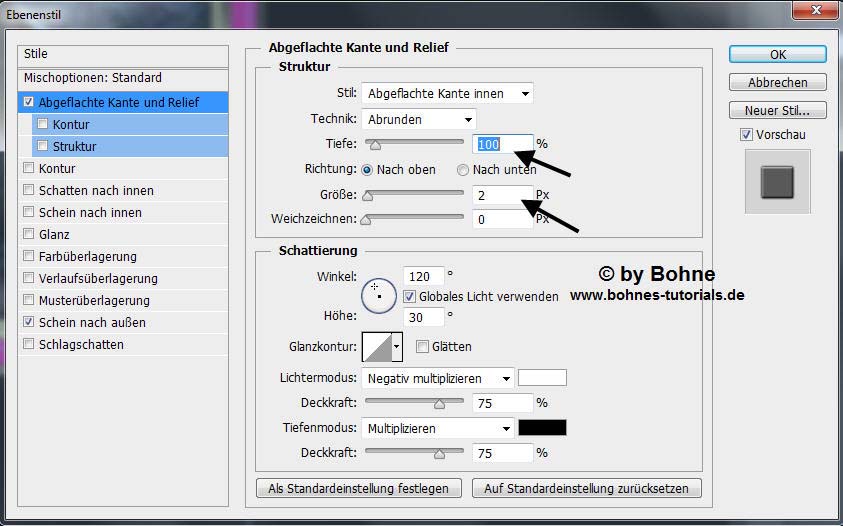Select the Farbüberlagerung style entry

tap(87, 256)
